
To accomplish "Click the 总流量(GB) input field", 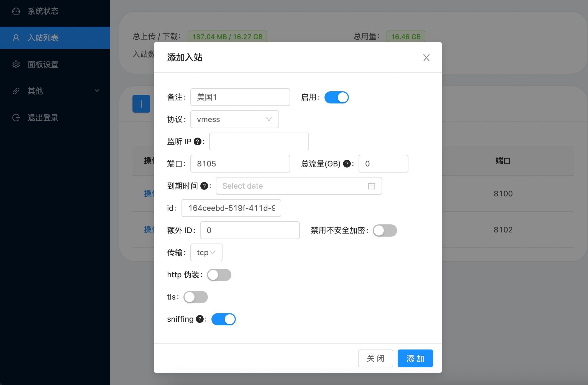I will pyautogui.click(x=384, y=164).
